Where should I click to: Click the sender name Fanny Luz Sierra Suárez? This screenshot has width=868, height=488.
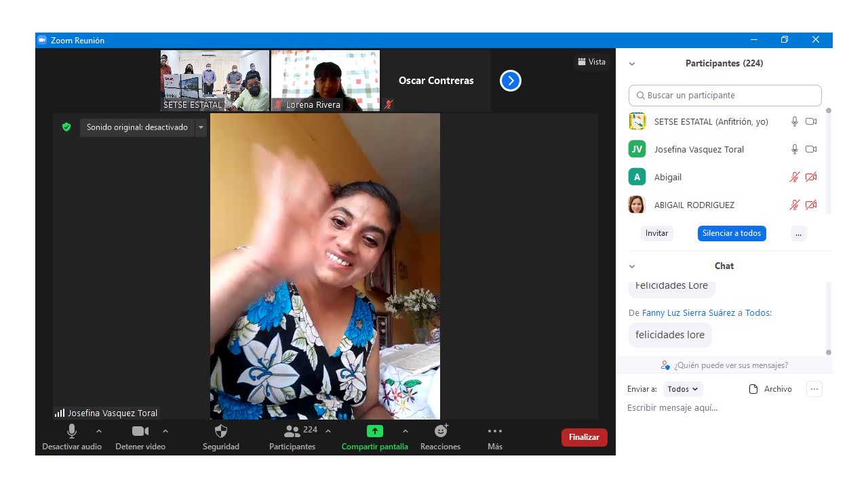[689, 313]
